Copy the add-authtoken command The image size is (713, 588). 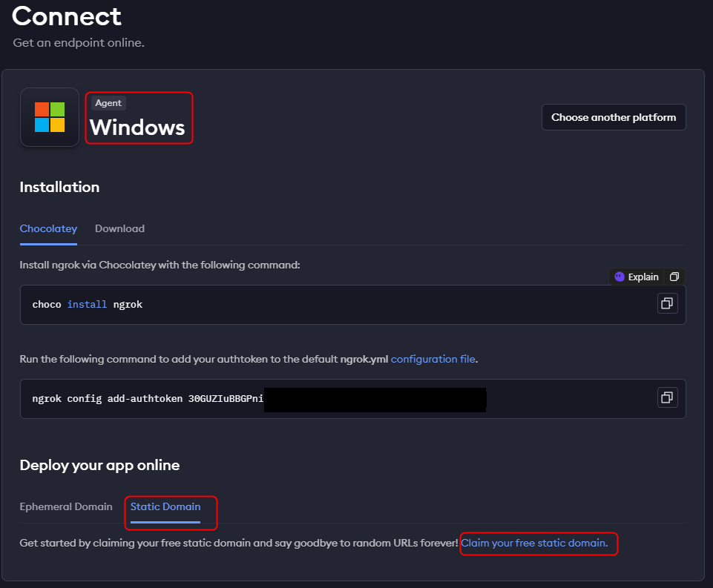[667, 397]
